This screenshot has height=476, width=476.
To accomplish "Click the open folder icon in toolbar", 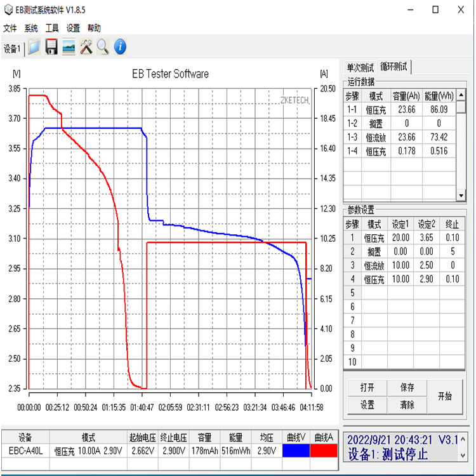I will pyautogui.click(x=34, y=47).
